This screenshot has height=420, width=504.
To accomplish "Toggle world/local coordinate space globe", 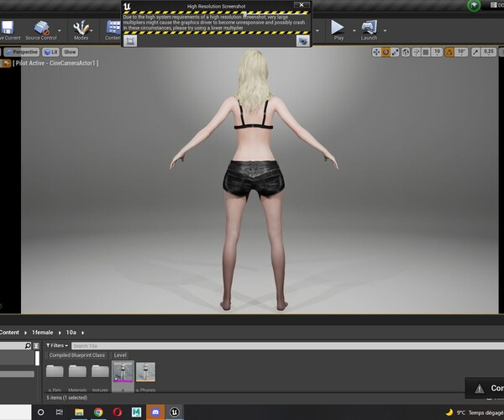I will pyautogui.click(x=406, y=52).
